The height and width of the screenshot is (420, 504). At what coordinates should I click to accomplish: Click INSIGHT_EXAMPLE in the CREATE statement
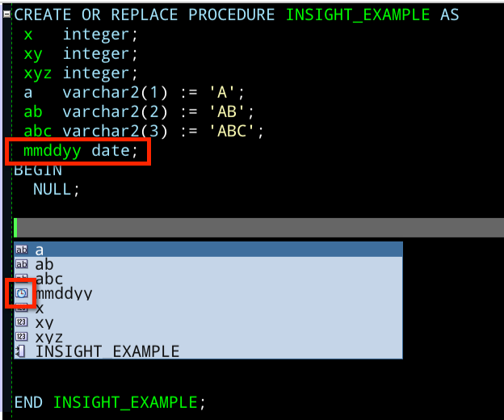(358, 15)
